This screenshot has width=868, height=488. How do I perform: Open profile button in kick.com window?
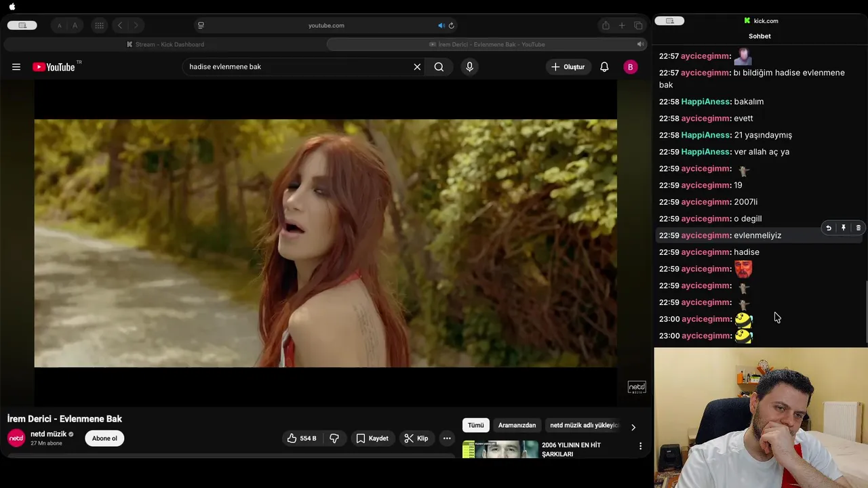tap(669, 21)
